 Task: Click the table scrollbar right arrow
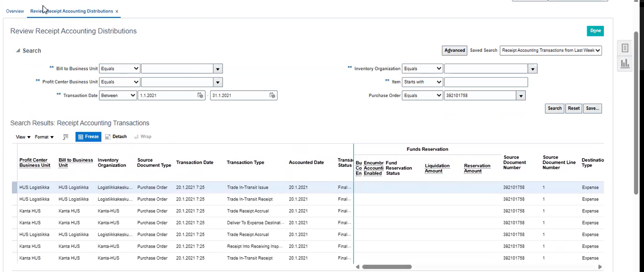600,267
